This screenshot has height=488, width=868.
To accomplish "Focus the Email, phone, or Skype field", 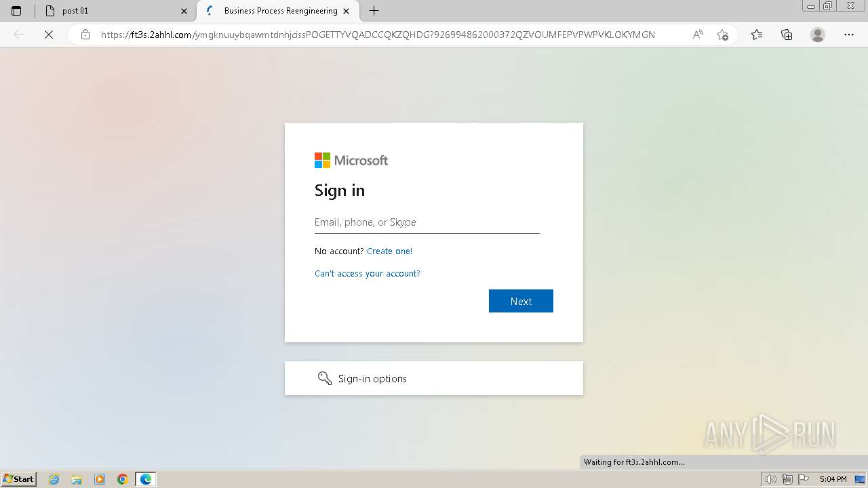I will pos(427,222).
